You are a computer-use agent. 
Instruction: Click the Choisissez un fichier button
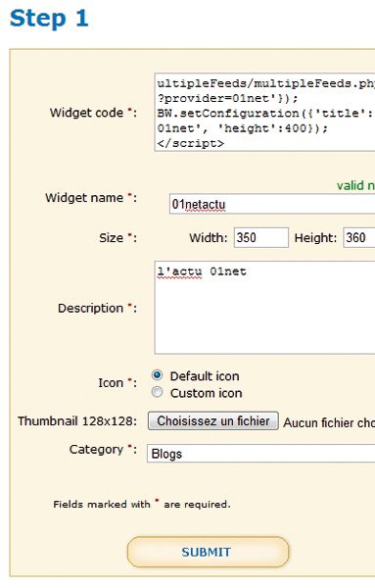click(213, 420)
